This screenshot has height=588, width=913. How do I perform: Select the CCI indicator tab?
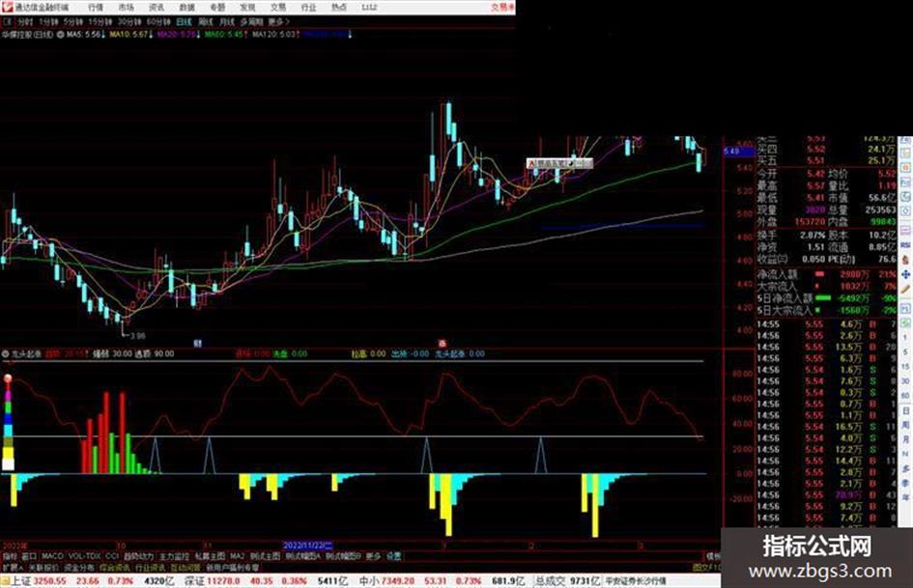click(x=112, y=556)
